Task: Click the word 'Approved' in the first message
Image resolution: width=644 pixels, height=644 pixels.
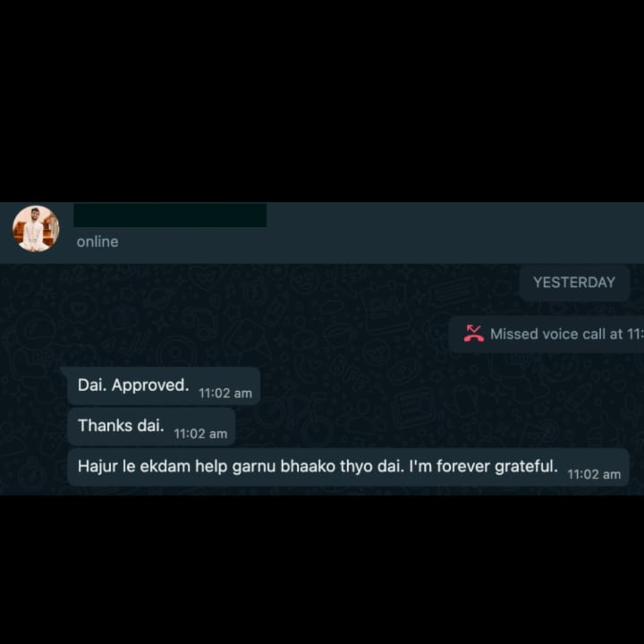Action: click(150, 385)
